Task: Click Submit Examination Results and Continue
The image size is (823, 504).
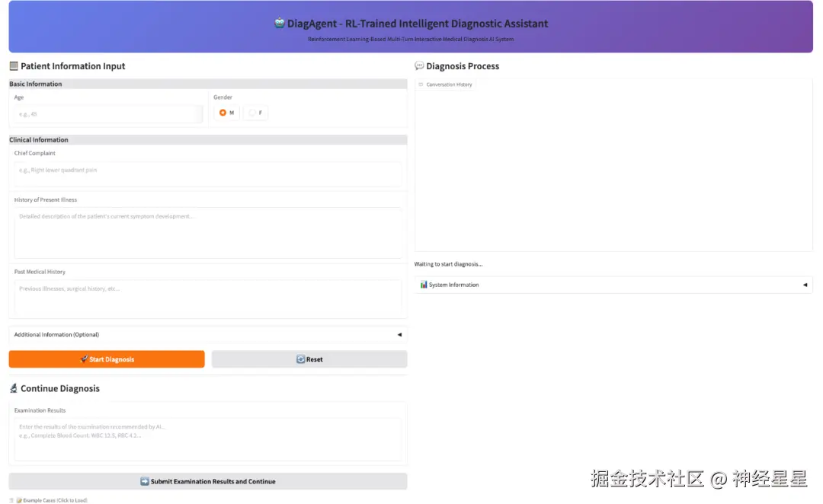Action: (x=208, y=480)
